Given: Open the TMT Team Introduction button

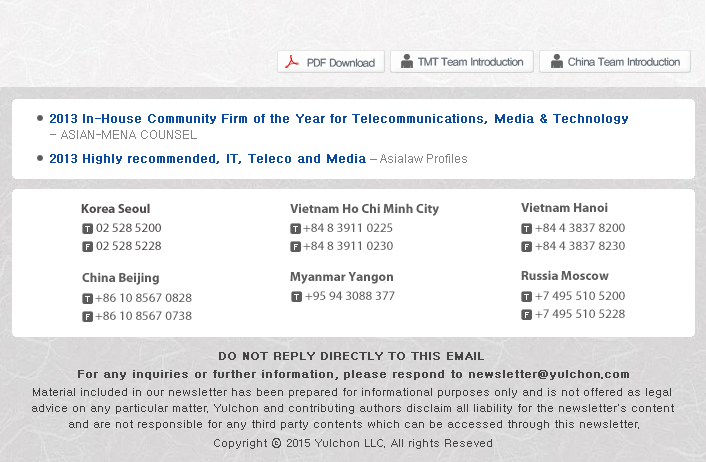Looking at the screenshot, I should [x=462, y=62].
